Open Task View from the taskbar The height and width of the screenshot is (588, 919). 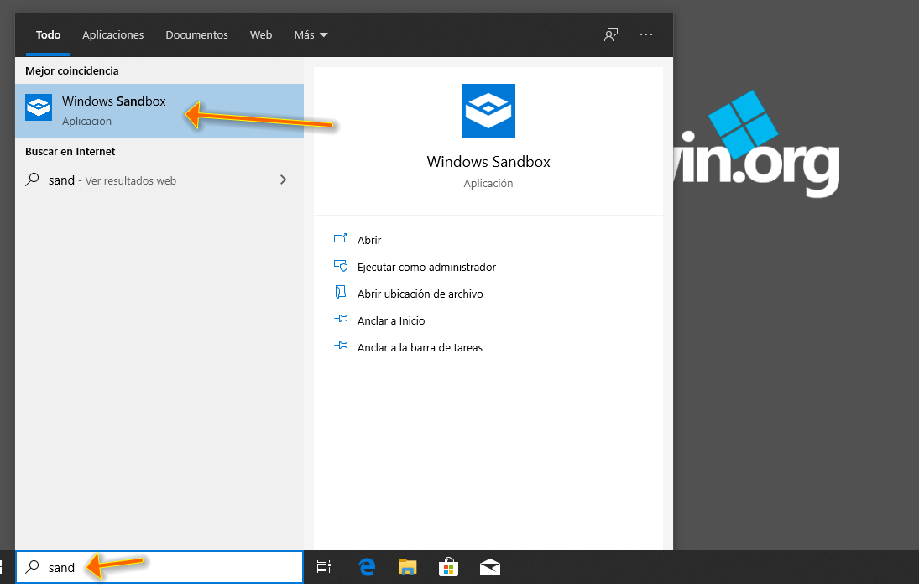pyautogui.click(x=324, y=567)
